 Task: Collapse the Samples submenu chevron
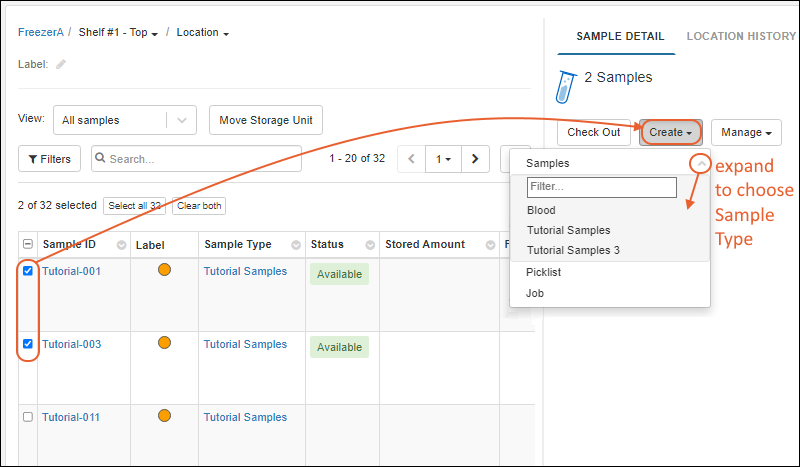tap(701, 163)
